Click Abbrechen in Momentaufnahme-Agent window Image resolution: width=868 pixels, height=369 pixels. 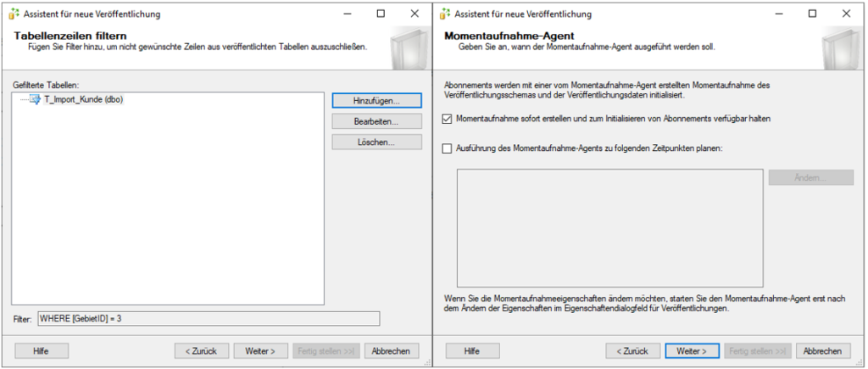click(x=822, y=350)
